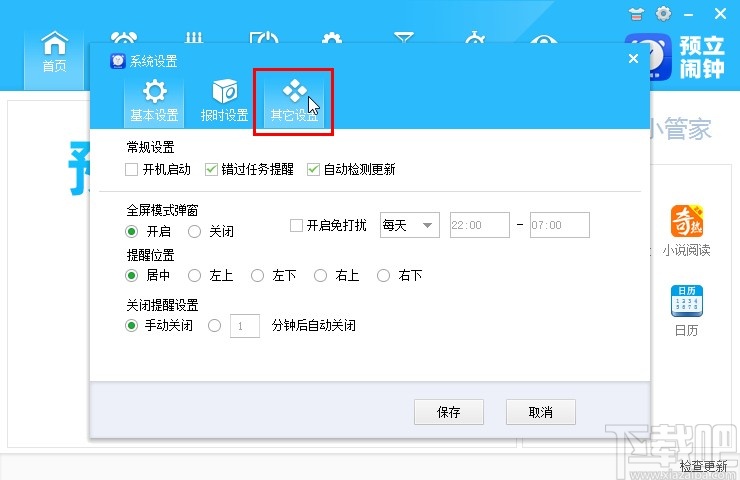Click the minutes field showing 1
Screen dimensions: 740x480
coord(245,326)
